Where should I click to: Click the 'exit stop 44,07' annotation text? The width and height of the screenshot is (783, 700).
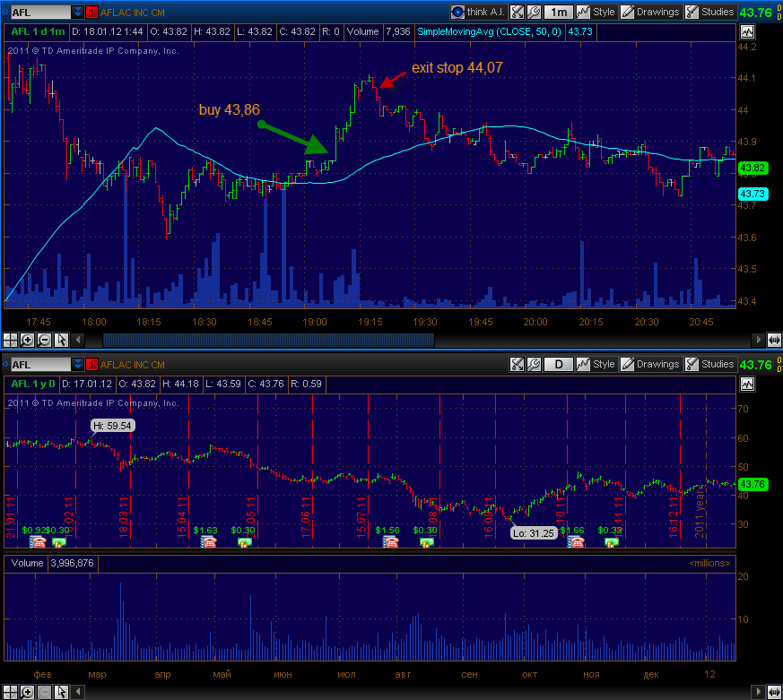tap(457, 68)
